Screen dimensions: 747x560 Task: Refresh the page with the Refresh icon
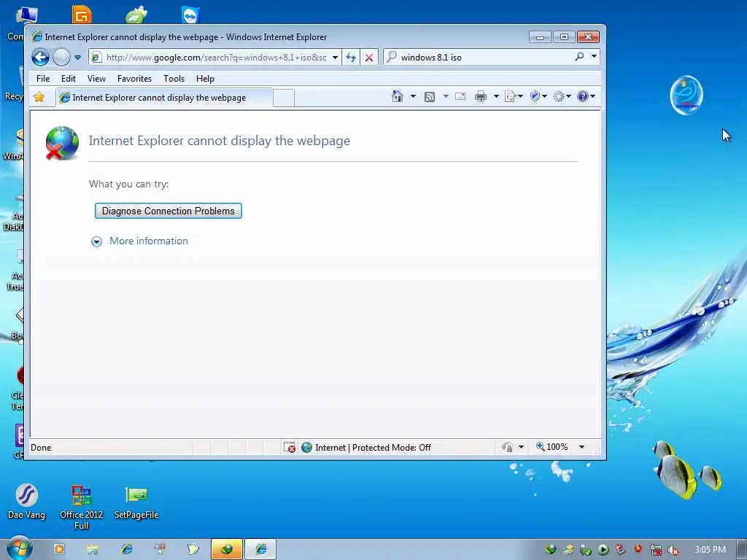[x=351, y=58]
